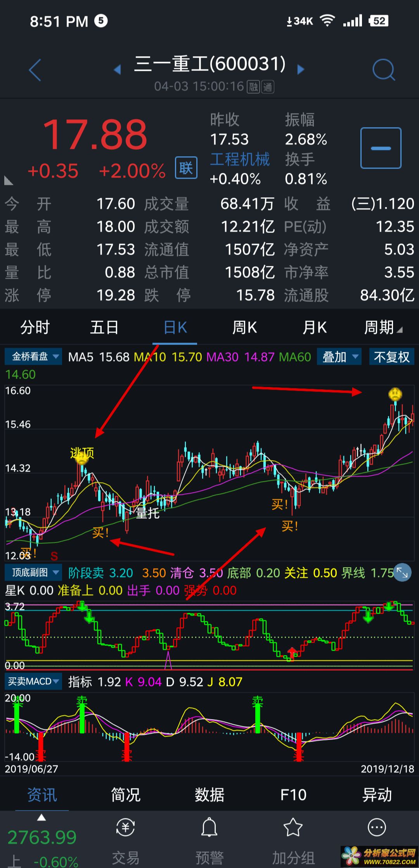The image size is (419, 868).
Task: Open the 金桥看盘 indicator dropdown
Action: (33, 357)
